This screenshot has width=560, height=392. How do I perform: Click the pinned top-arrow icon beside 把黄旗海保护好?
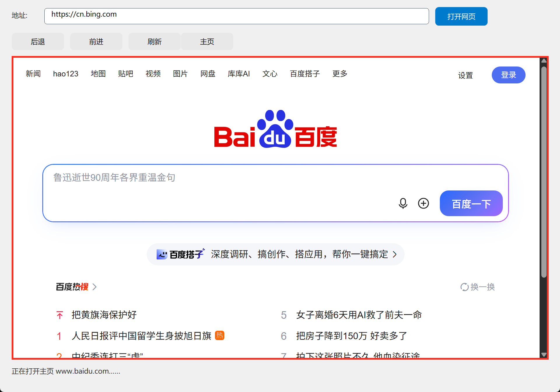click(60, 315)
